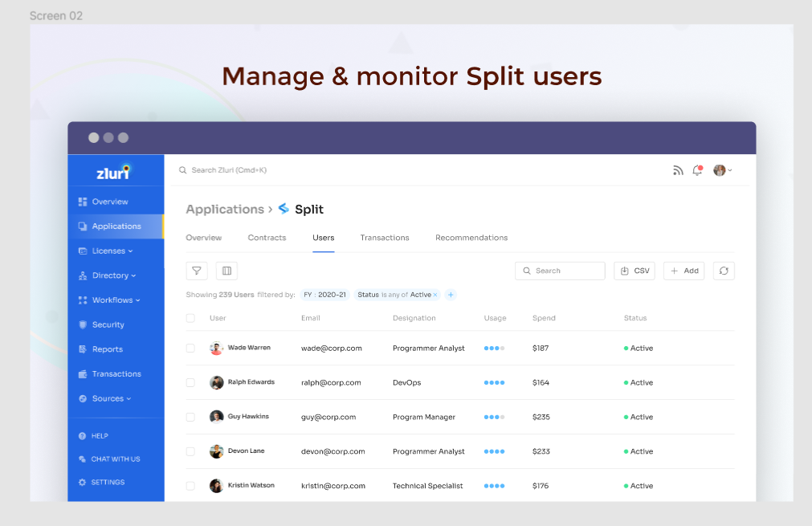Click the Add user button
Screen dimensions: 812x526
coord(684,271)
